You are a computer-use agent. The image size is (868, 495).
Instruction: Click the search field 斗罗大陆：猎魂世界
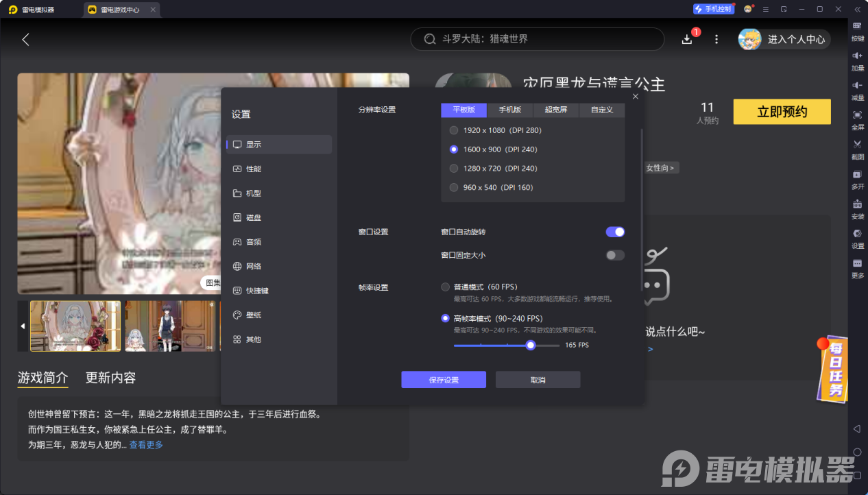[538, 39]
